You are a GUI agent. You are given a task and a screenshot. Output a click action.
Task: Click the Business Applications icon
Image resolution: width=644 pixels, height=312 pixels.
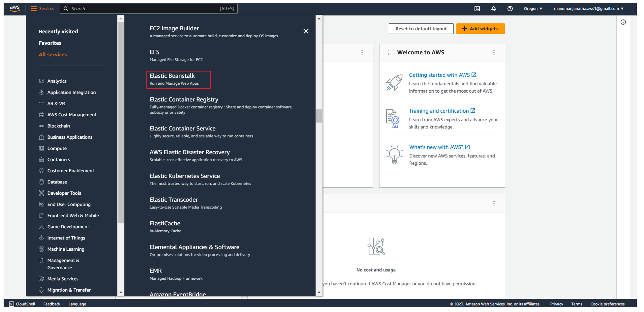point(42,137)
